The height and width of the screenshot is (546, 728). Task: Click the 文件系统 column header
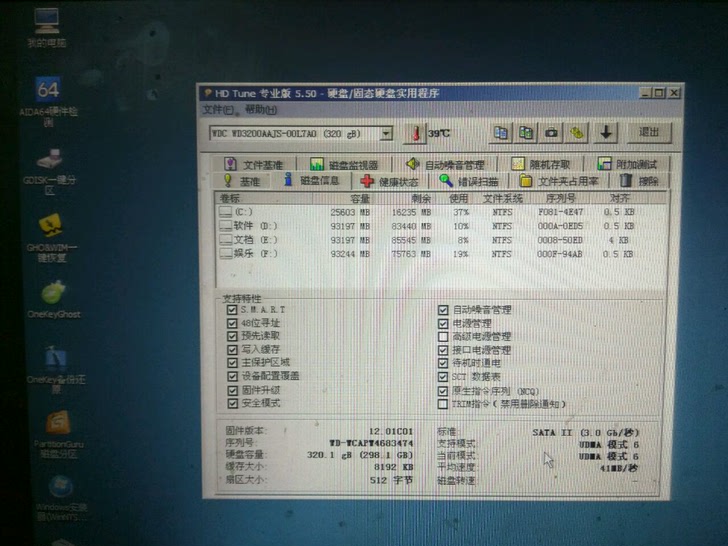coord(503,199)
